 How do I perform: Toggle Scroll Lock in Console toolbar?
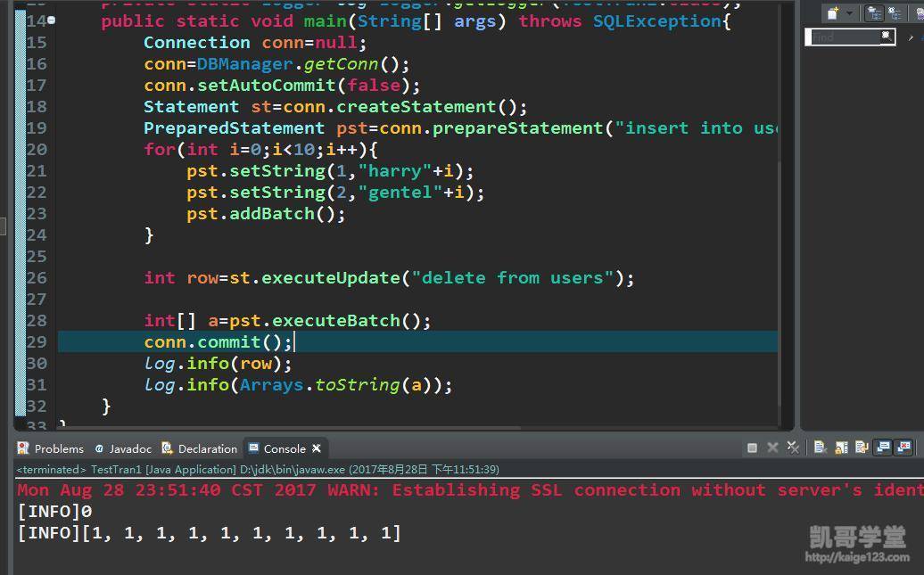tap(841, 448)
